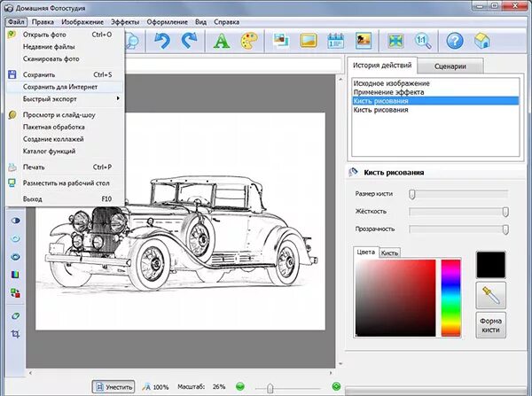Select the green text letter A tool
Screen dimensions: 532x396
coord(221,41)
